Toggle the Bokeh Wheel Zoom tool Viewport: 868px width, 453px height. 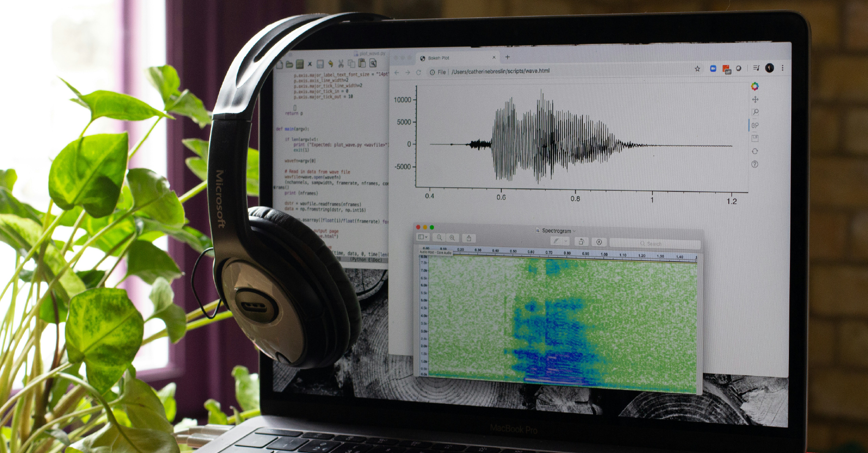click(755, 126)
